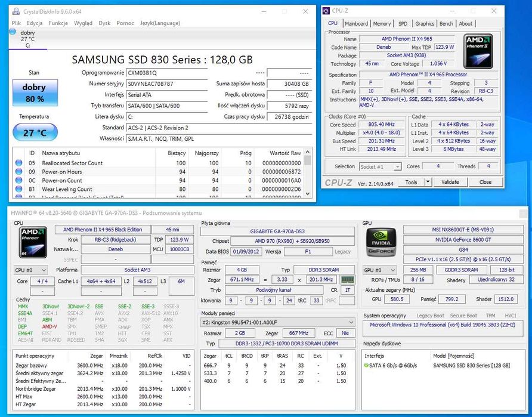Screen dimensions: 532x417
Task: Click status dot of Wear Leveling Count
Action: 19,189
